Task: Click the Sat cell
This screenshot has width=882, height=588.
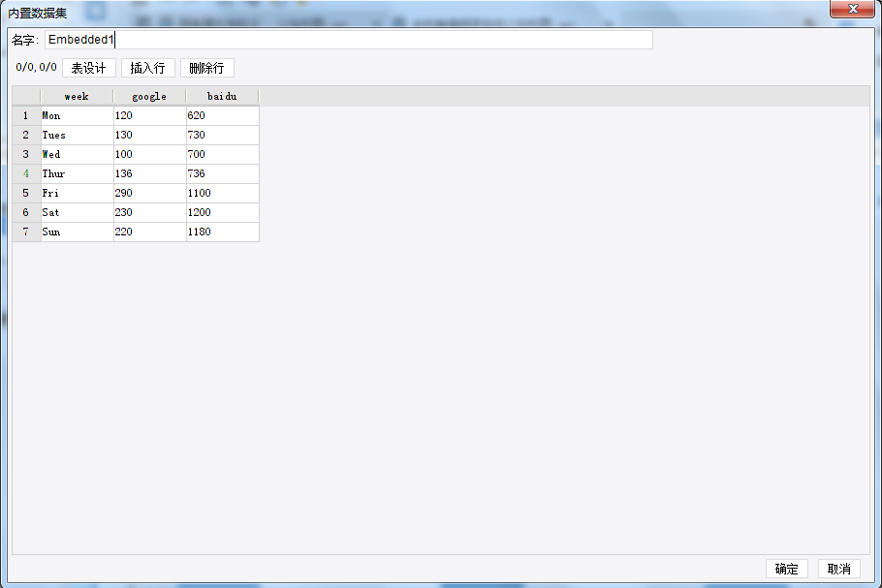Action: (x=78, y=212)
